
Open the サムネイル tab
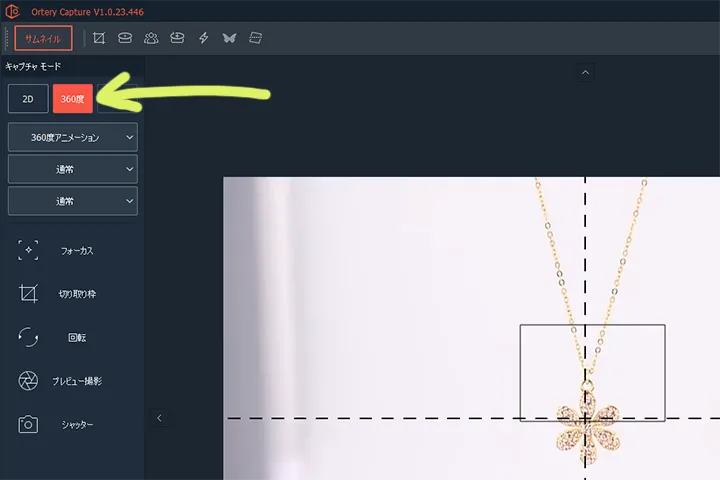pyautogui.click(x=43, y=39)
